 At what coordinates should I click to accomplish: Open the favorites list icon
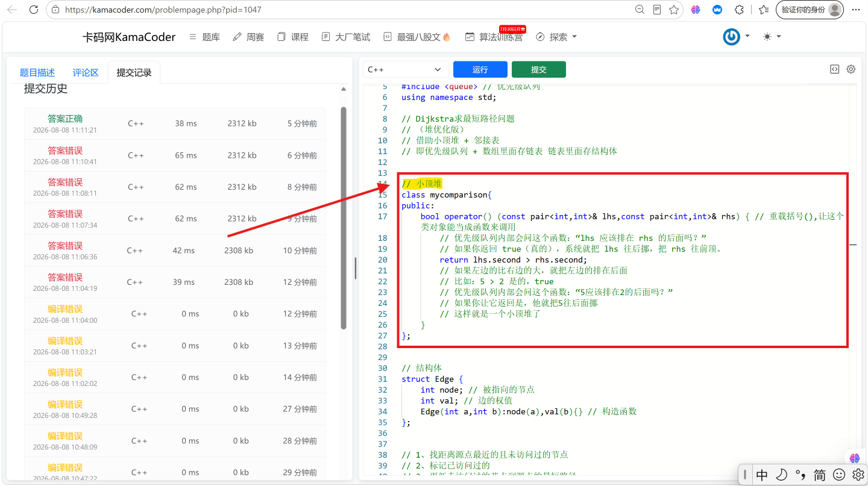764,10
